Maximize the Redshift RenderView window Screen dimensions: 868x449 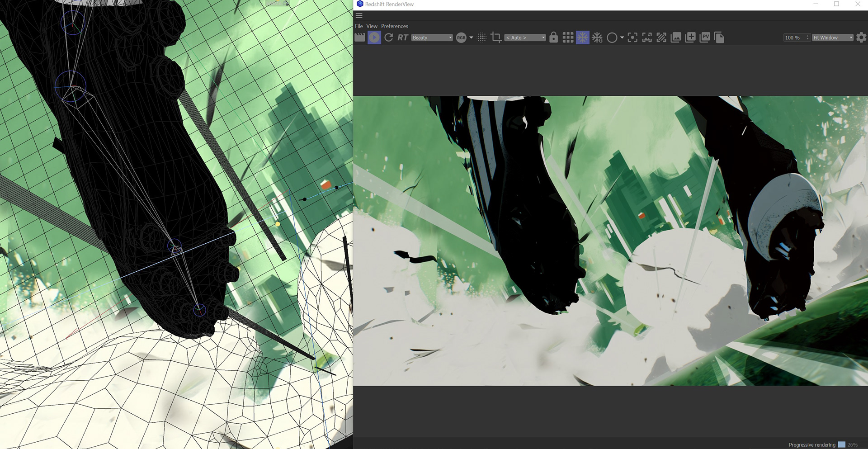(x=837, y=4)
